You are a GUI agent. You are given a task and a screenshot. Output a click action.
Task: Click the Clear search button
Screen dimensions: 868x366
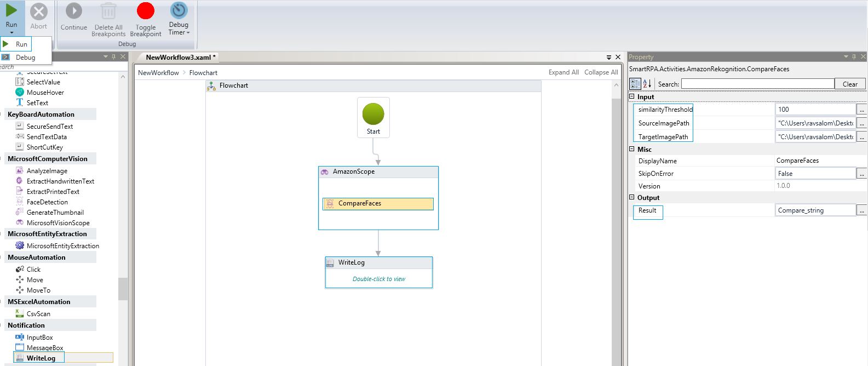coord(849,84)
